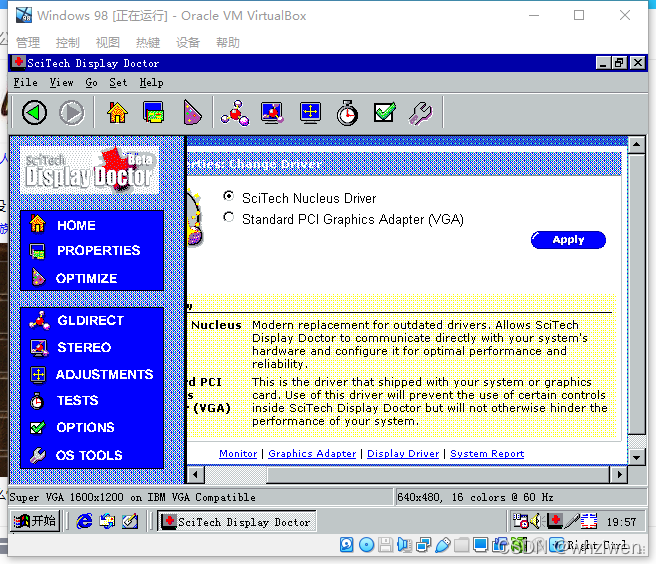Select the SciTech Nucleus Driver radio button

pos(228,196)
